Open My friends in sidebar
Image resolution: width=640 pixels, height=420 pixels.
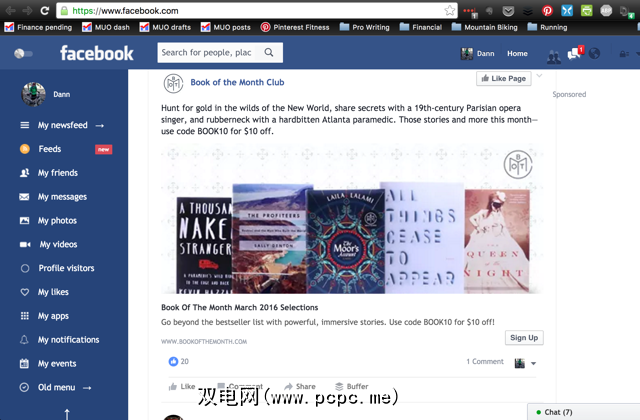58,173
